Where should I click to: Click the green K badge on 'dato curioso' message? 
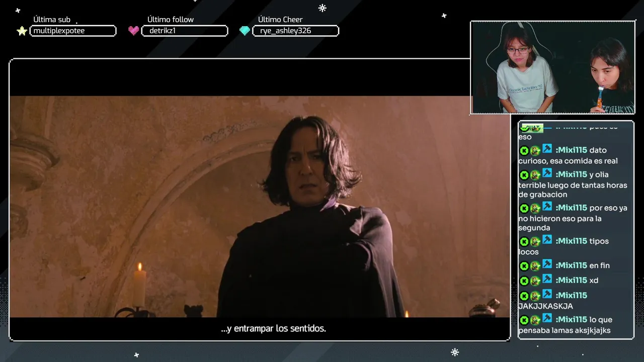[x=524, y=150]
